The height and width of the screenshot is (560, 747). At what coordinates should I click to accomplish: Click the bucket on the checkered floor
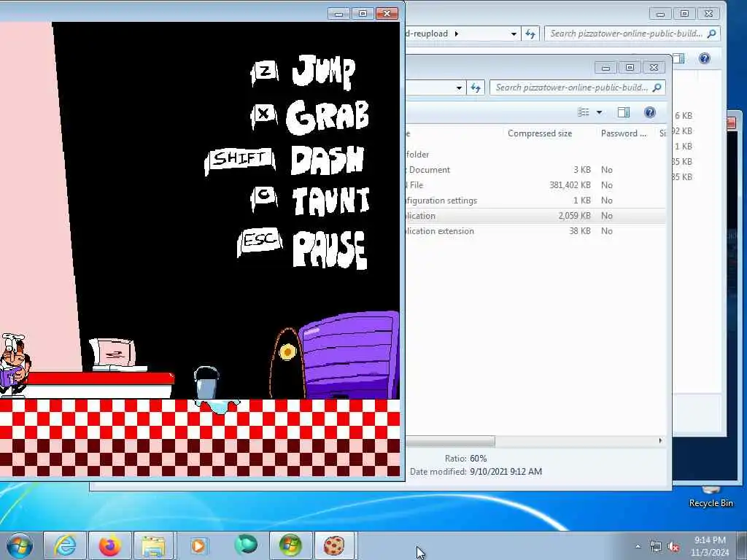click(206, 382)
